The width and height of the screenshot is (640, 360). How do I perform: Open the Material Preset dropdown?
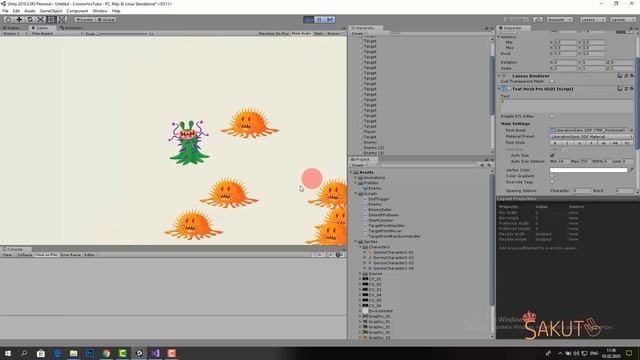click(x=591, y=137)
